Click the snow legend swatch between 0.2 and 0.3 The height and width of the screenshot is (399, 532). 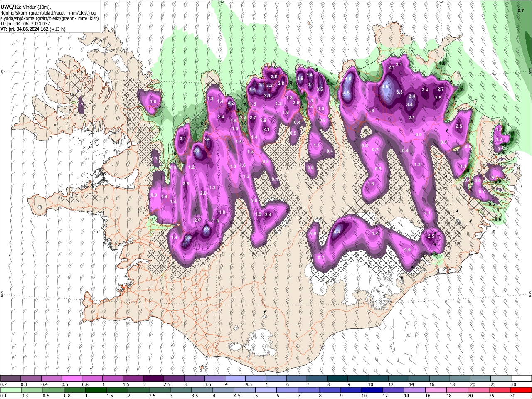point(11,378)
